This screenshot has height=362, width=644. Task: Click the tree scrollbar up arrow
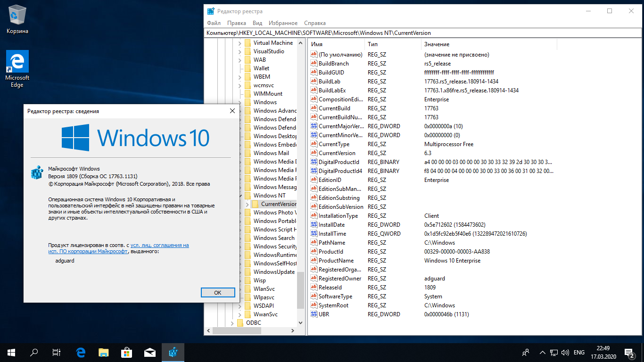(301, 42)
